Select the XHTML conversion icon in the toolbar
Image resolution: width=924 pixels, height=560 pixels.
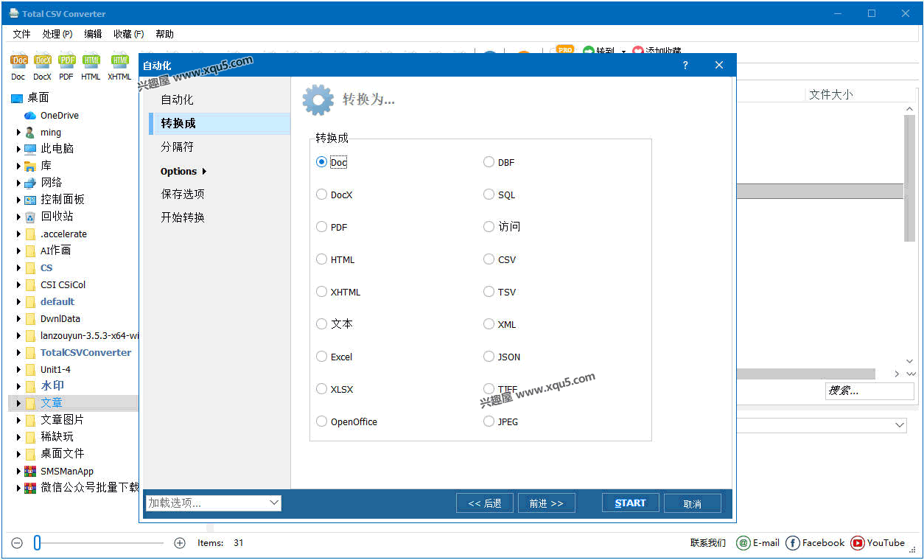(x=119, y=65)
